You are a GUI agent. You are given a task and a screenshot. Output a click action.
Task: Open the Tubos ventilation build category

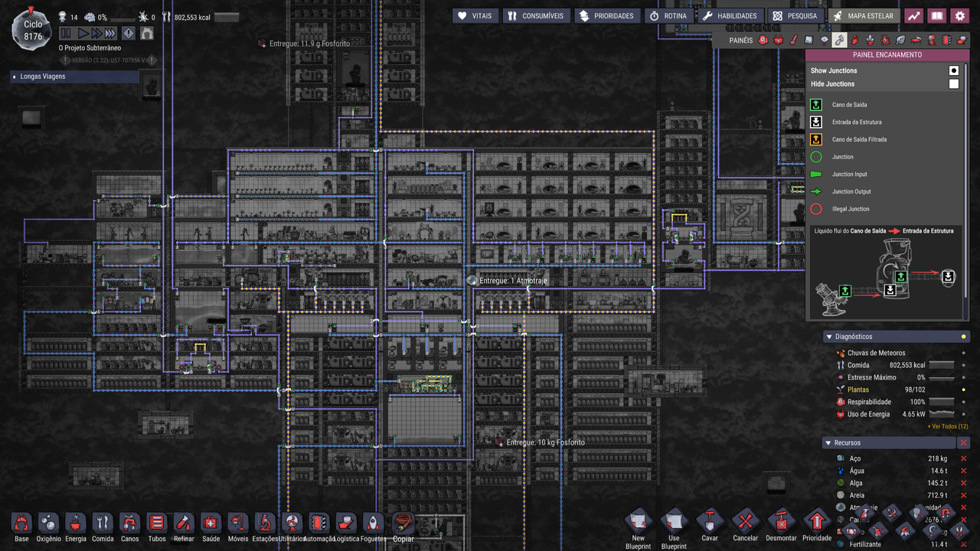point(157,527)
